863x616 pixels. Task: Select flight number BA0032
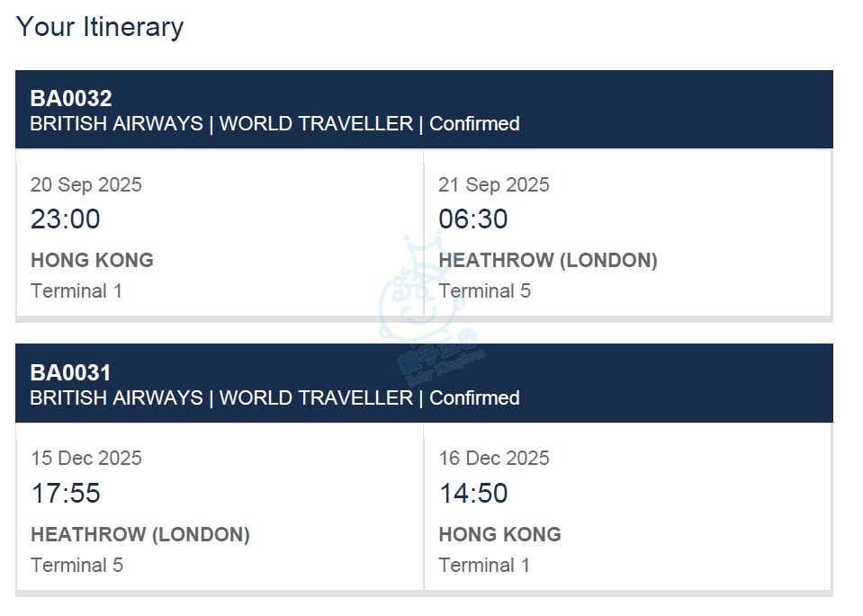click(x=71, y=99)
